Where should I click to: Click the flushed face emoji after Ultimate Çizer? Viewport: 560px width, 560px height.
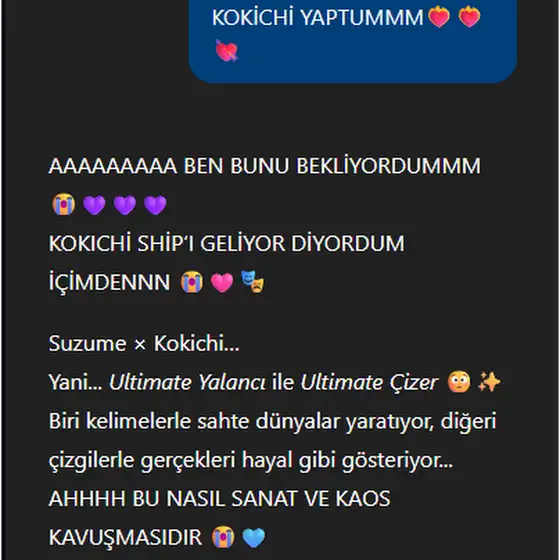459,382
